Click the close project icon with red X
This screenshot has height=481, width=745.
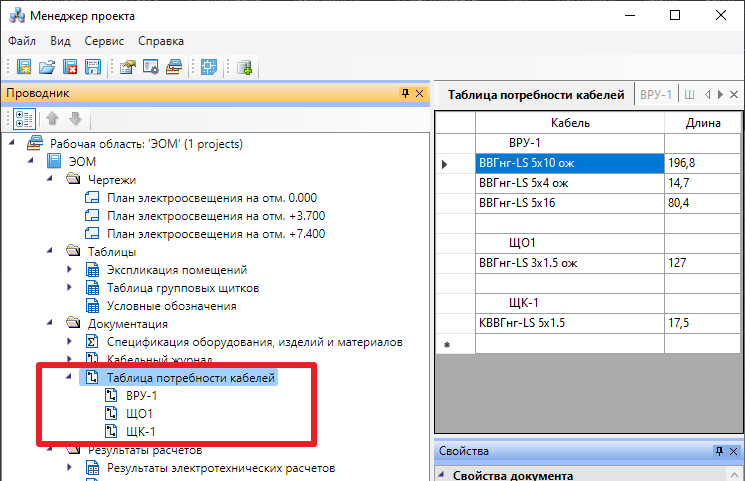[70, 68]
